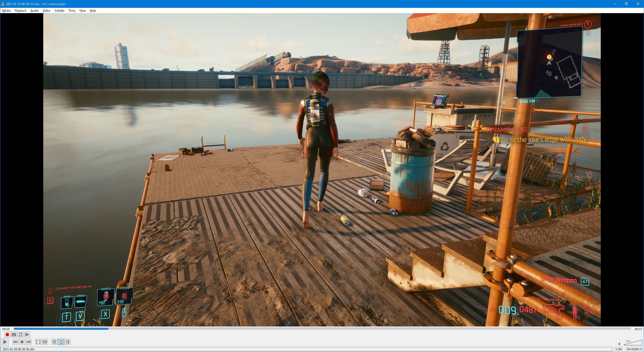Click the yellow quest marker on minimap
The image size is (644, 352).
[549, 57]
